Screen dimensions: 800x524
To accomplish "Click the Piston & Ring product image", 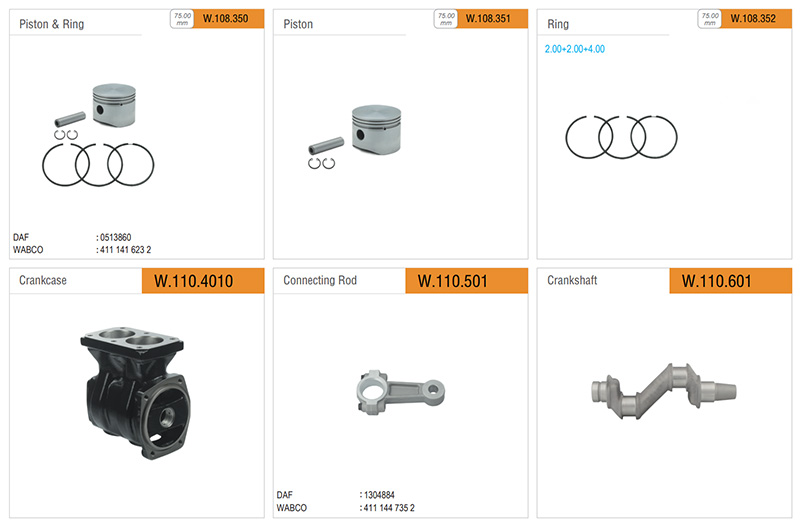I will tap(98, 135).
